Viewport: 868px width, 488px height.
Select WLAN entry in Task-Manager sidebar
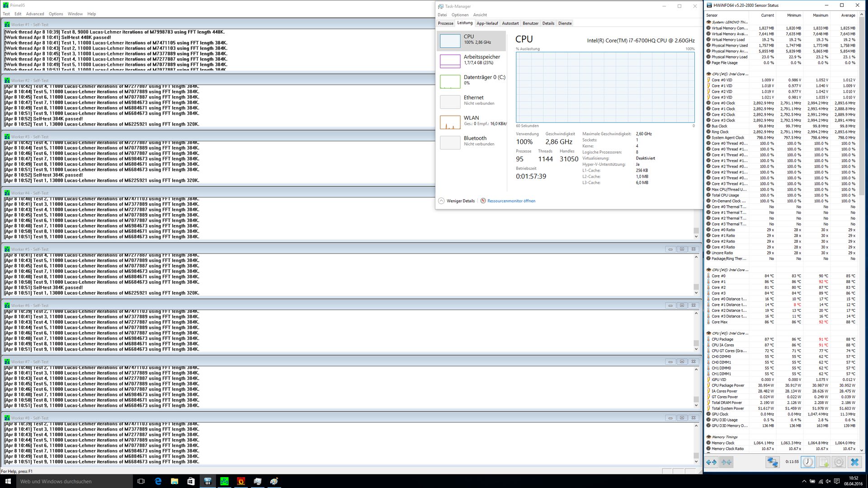472,122
